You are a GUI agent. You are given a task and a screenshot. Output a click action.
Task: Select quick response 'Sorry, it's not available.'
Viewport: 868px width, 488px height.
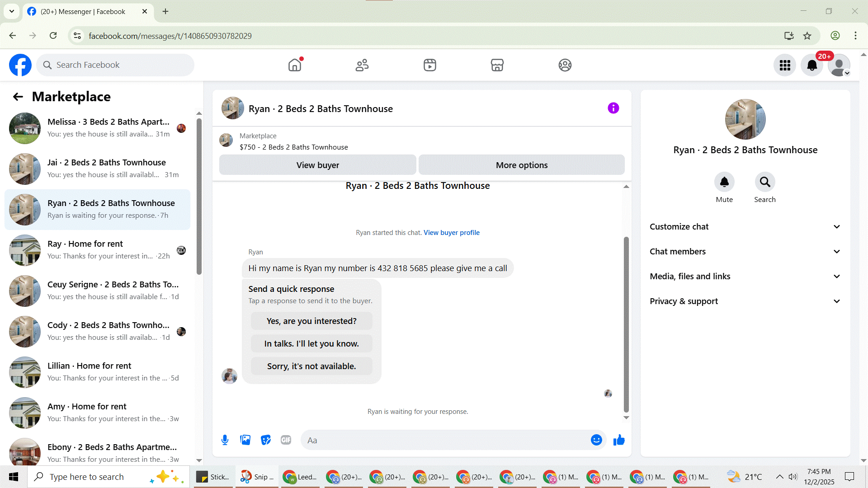tap(311, 366)
